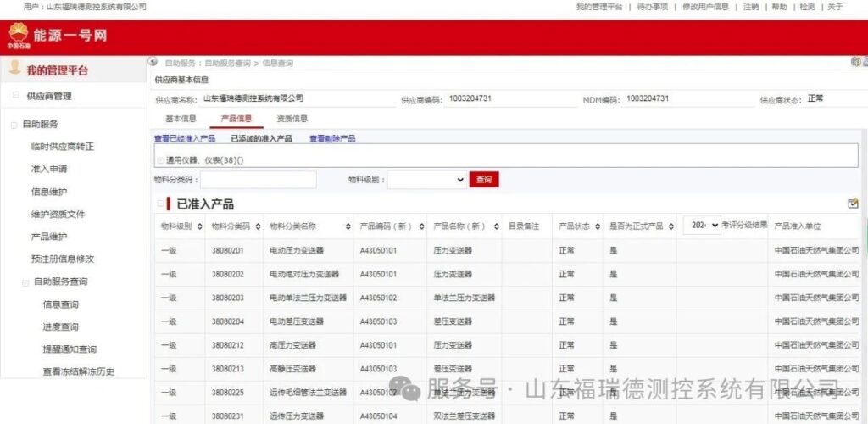Open 进度查询 in the sidebar

60,327
